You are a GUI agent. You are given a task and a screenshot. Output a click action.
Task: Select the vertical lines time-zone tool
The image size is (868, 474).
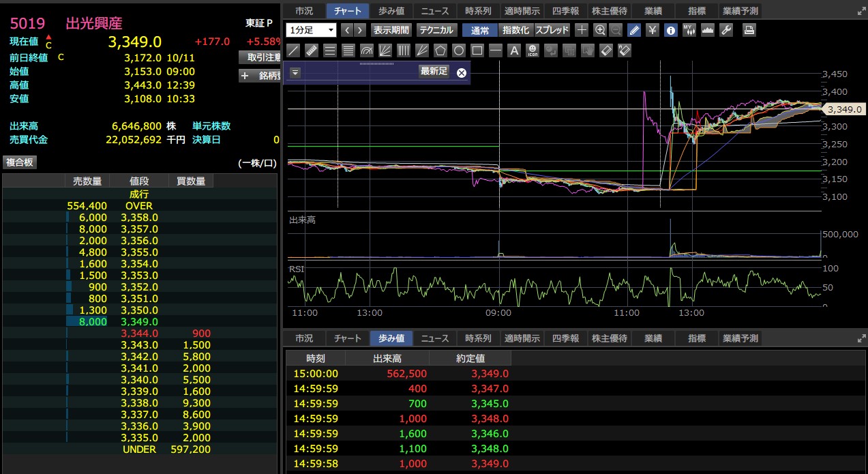(x=404, y=50)
